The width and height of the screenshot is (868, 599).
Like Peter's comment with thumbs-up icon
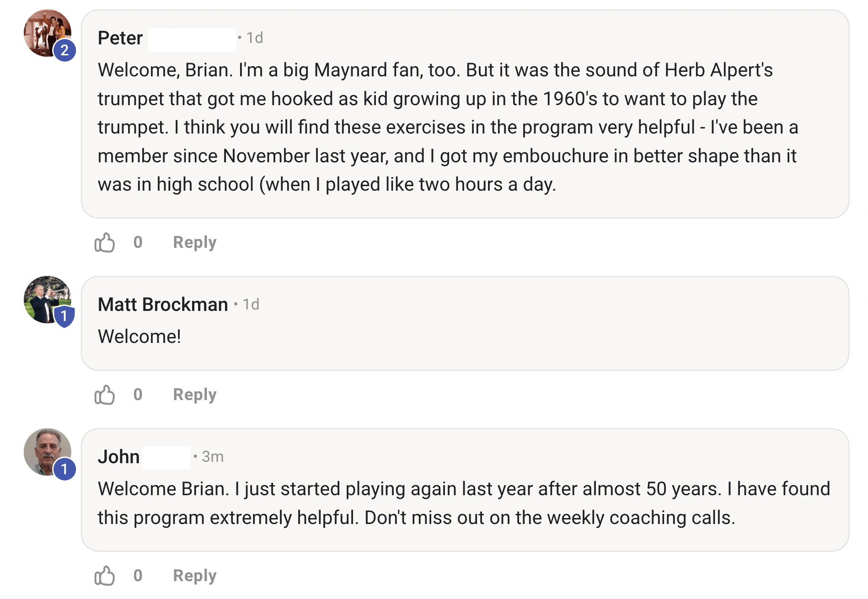[104, 242]
